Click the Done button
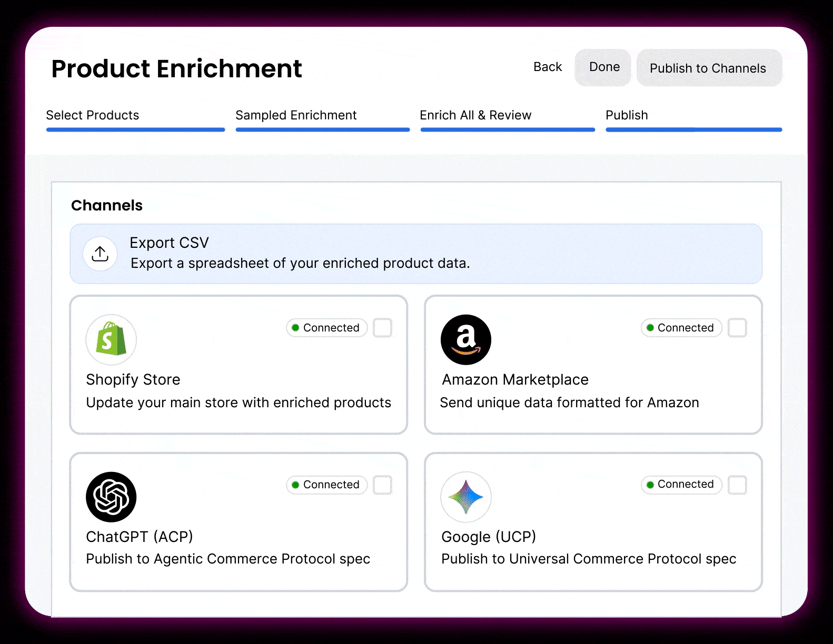The height and width of the screenshot is (644, 833). pyautogui.click(x=603, y=67)
